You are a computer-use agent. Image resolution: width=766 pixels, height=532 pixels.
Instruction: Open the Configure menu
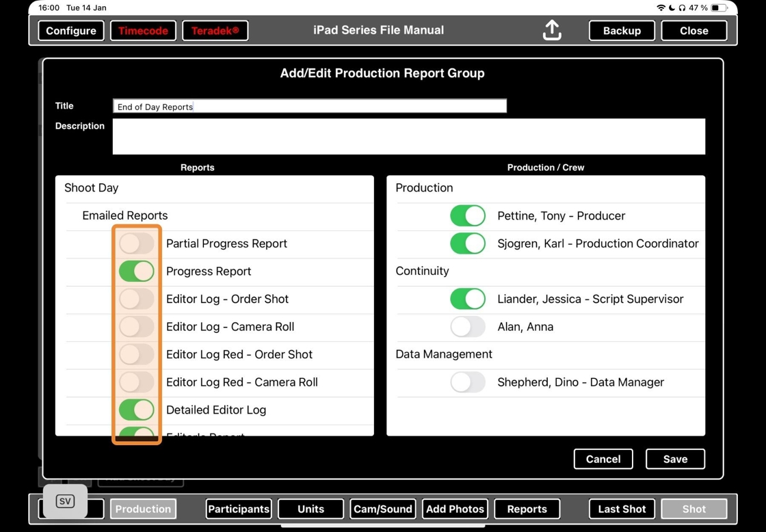point(71,31)
